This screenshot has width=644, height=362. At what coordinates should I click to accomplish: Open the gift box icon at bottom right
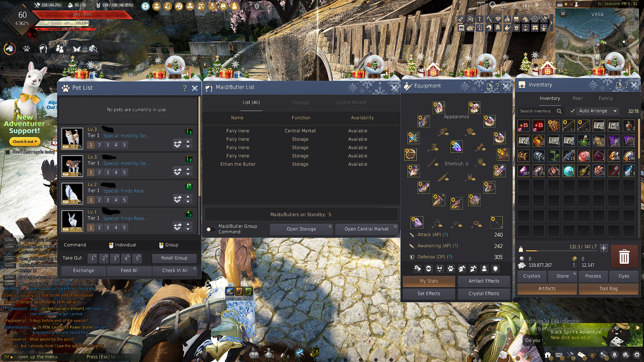pos(548,355)
